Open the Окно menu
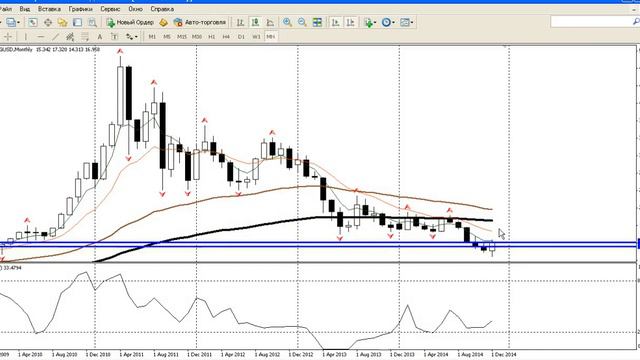Screen dimensions: 640x360 coord(136,9)
